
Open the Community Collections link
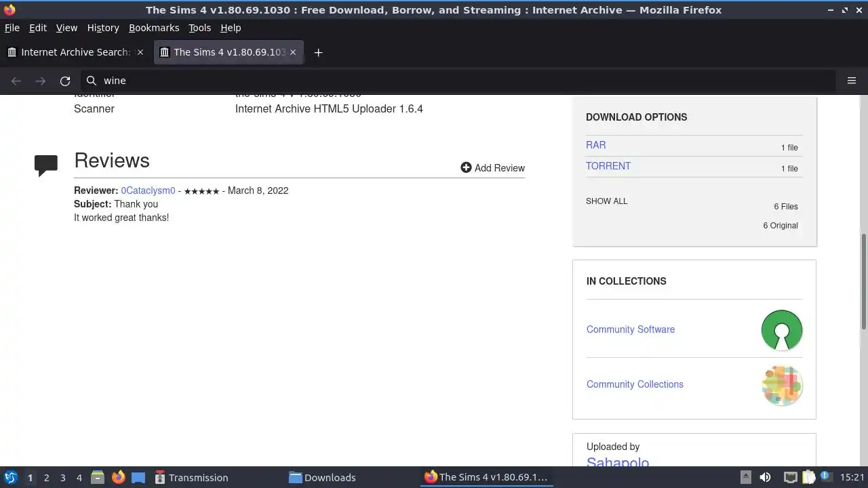635,384
